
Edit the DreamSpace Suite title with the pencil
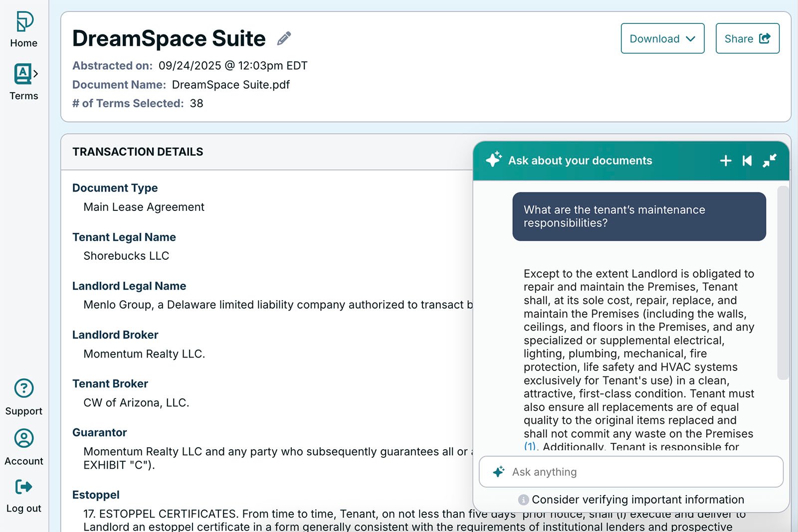[x=284, y=38]
